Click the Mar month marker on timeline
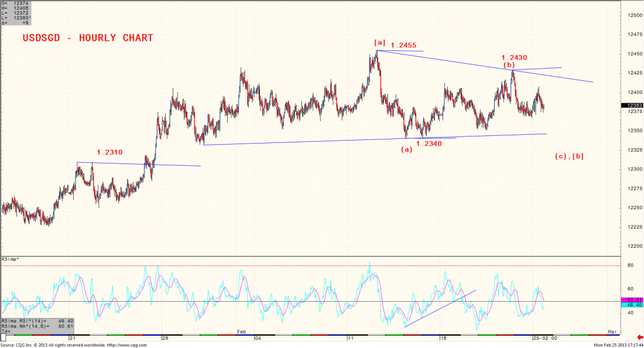This screenshot has height=348, width=644. click(x=611, y=332)
